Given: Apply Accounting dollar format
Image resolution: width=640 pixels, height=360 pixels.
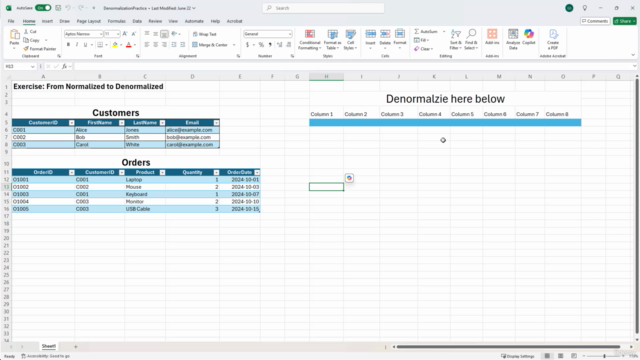Looking at the screenshot, I should click(x=247, y=45).
